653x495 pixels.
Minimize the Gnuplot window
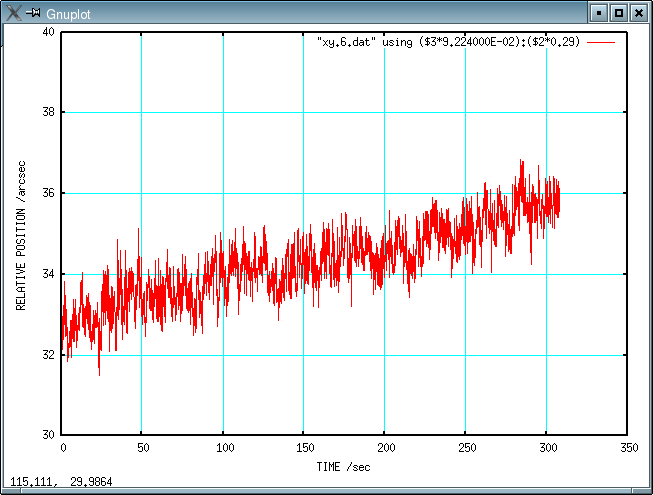599,13
